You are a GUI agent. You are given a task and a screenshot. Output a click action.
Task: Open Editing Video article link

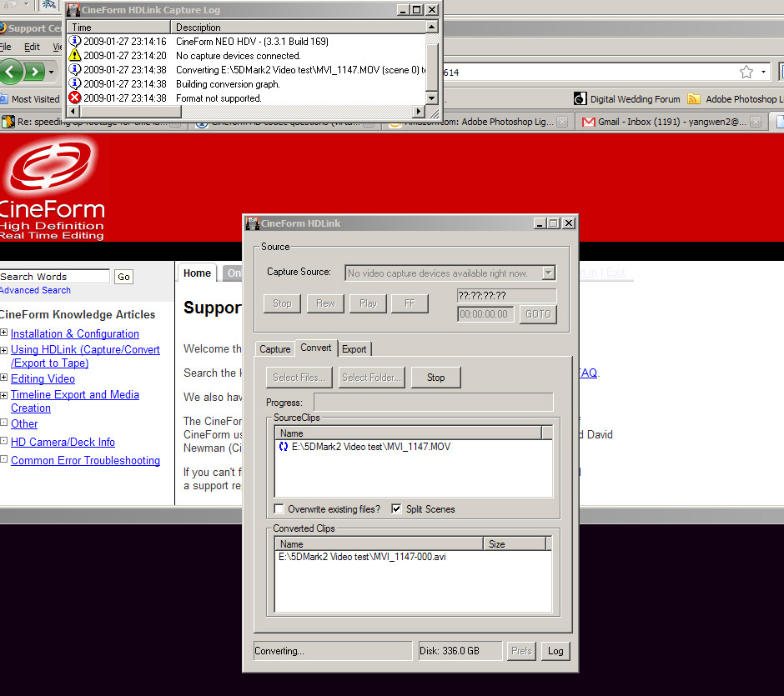pos(43,378)
